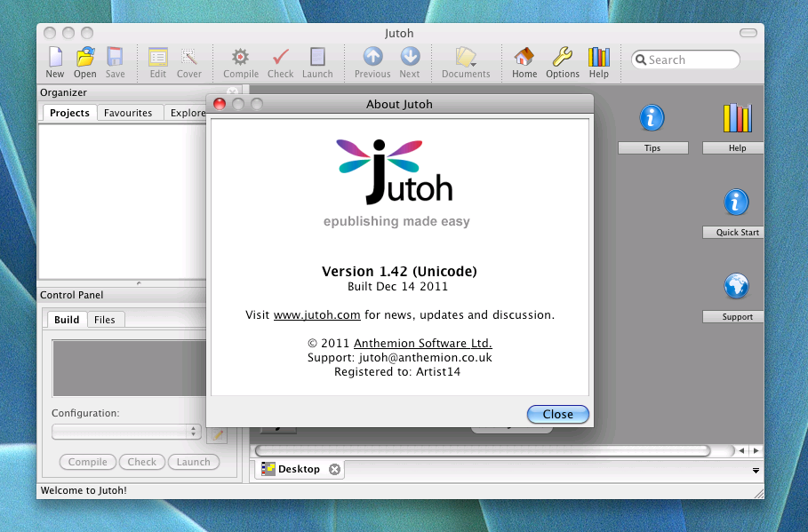808x532 pixels.
Task: Click the Jutoh dragonfly logo
Action: (x=396, y=171)
